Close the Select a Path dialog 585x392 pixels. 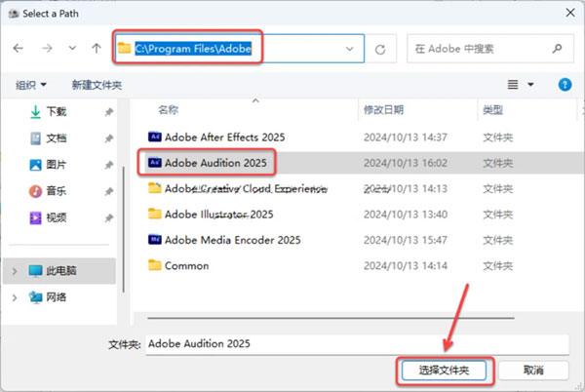coord(570,13)
